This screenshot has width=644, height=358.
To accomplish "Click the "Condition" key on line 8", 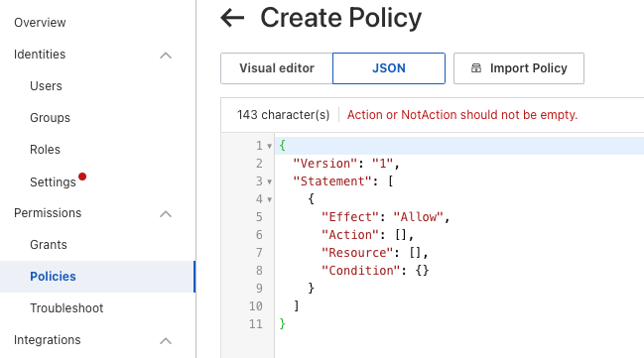I will pyautogui.click(x=360, y=271).
